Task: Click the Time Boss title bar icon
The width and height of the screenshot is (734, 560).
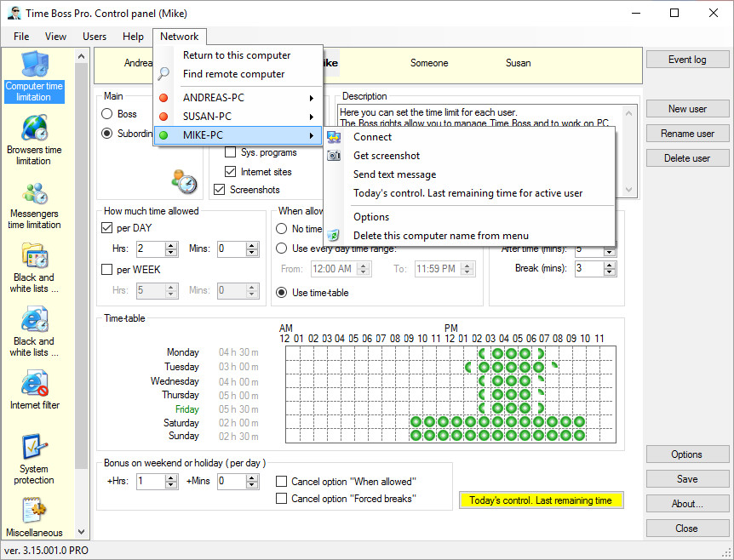Action: [14, 13]
